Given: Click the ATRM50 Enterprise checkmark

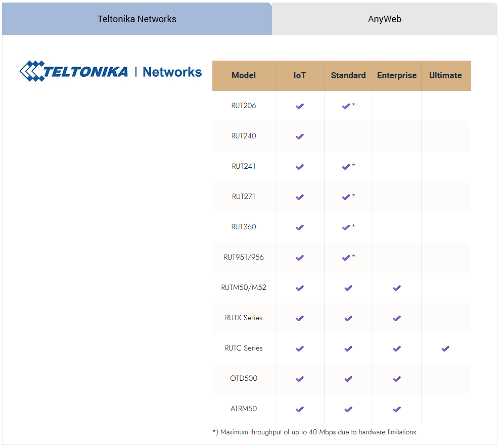Looking at the screenshot, I should (x=397, y=409).
